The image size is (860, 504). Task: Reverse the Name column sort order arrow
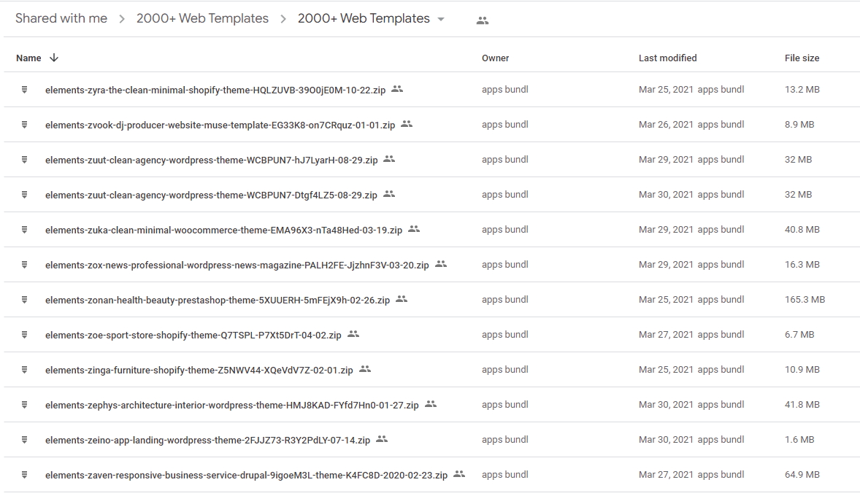[x=54, y=58]
